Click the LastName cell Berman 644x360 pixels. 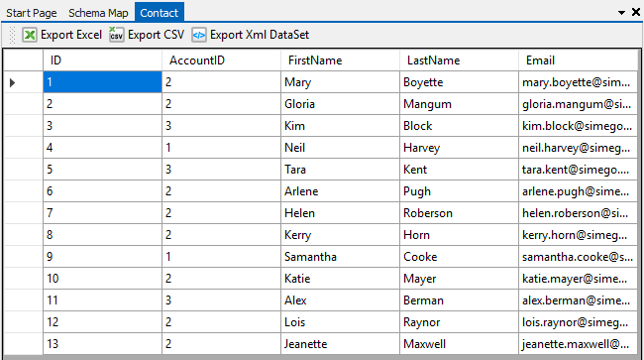[459, 300]
